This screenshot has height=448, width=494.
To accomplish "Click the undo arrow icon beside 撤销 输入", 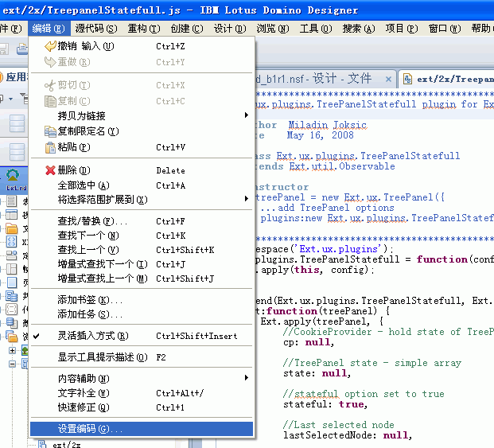I will pos(50,46).
